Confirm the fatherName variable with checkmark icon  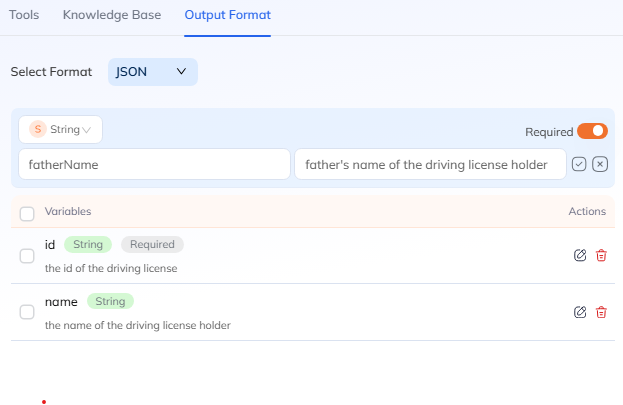point(579,165)
